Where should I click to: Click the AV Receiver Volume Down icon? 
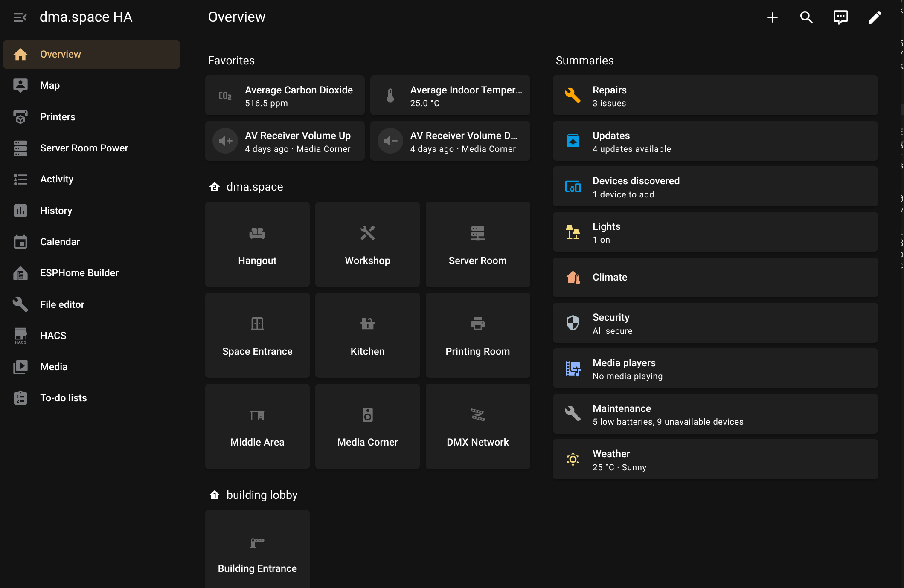(390, 141)
